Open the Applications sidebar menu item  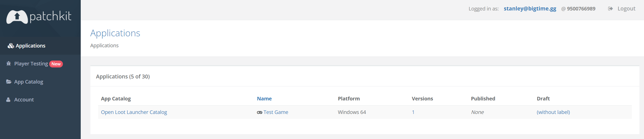[31, 46]
